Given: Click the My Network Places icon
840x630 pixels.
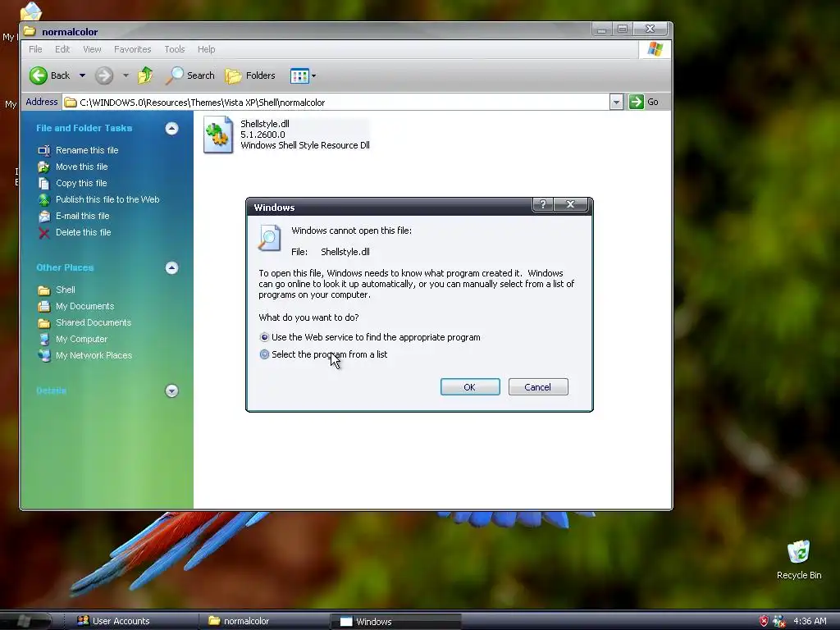Looking at the screenshot, I should [x=44, y=356].
